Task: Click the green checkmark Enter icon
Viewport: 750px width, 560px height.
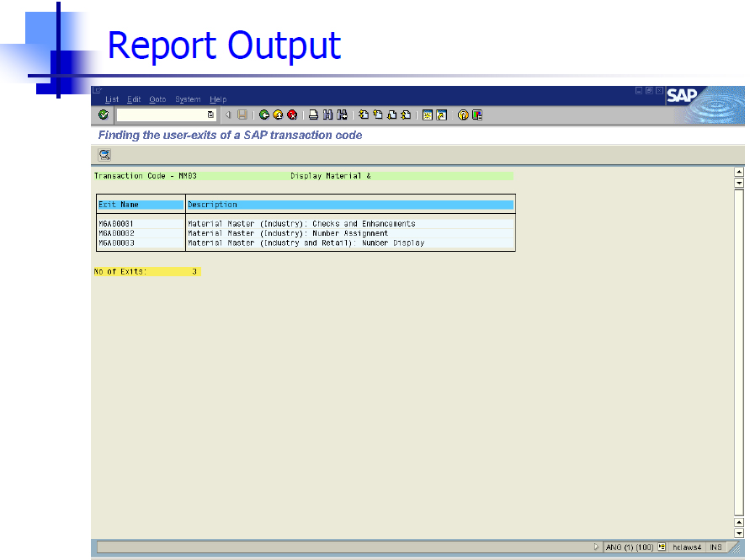Action: pos(104,115)
